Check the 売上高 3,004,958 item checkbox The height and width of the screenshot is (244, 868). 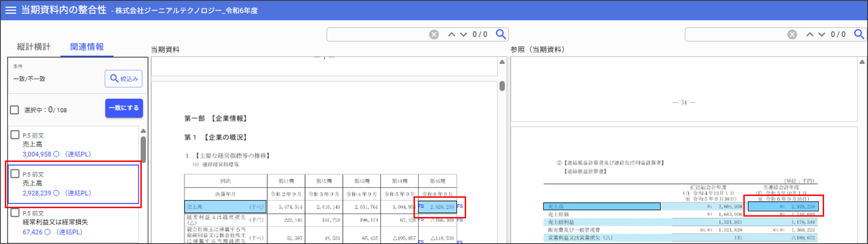click(15, 135)
